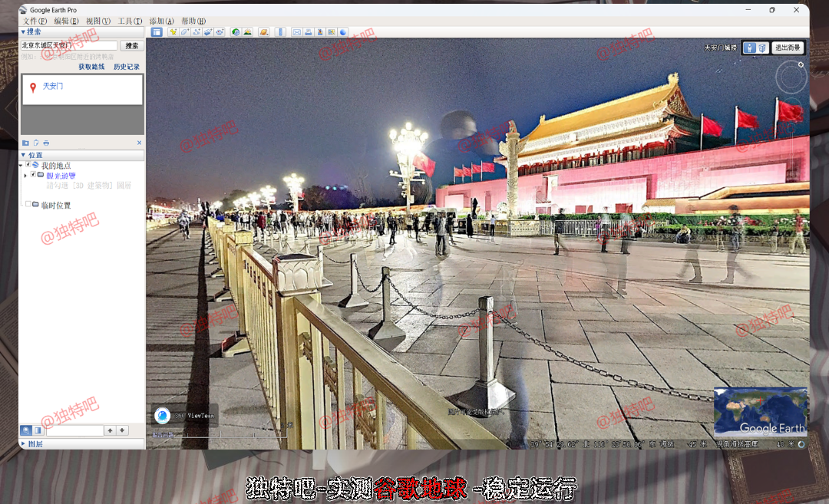Screen dimensions: 829x504
Task: Click the 3D building view icon
Action: [762, 48]
